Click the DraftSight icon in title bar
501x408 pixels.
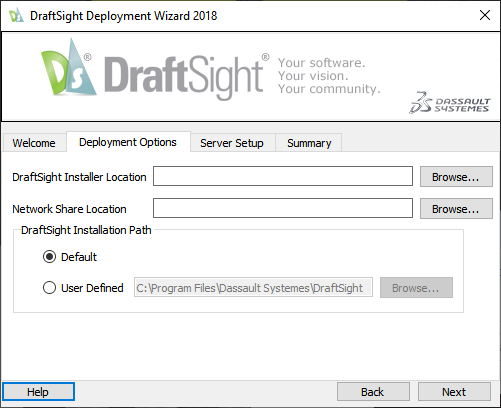pos(16,15)
